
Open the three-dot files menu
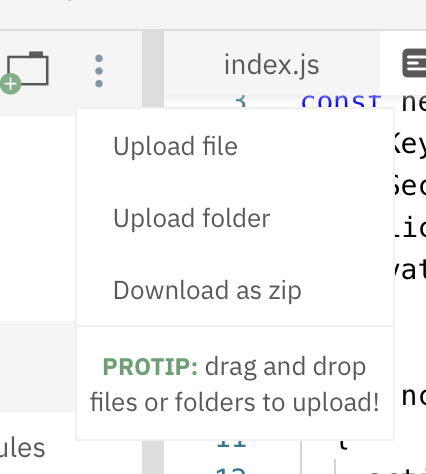tap(99, 71)
